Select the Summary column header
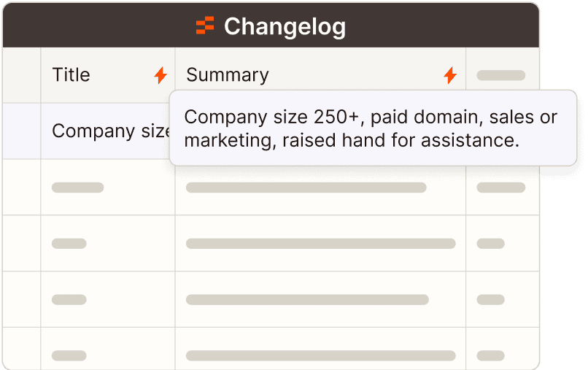 point(228,75)
